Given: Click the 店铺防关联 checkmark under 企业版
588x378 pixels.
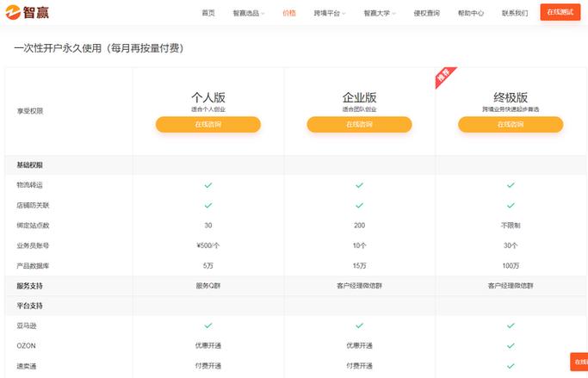Looking at the screenshot, I should tap(359, 205).
